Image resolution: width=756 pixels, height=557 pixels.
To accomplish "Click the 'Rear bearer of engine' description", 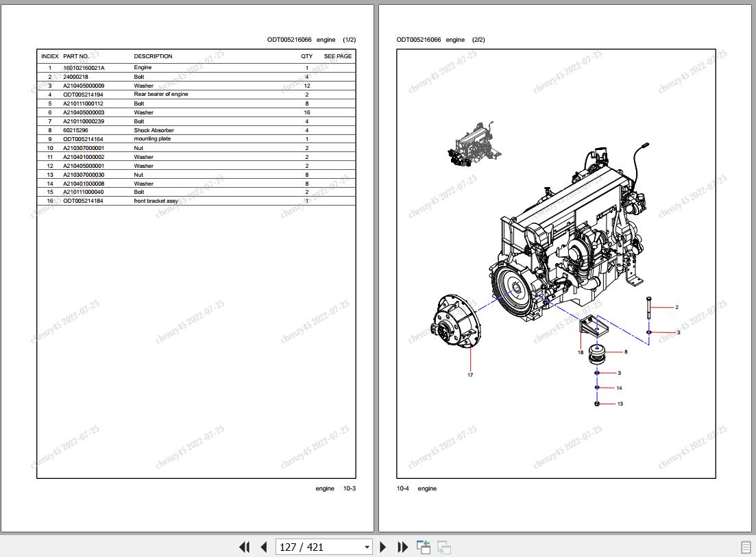I will click(160, 95).
